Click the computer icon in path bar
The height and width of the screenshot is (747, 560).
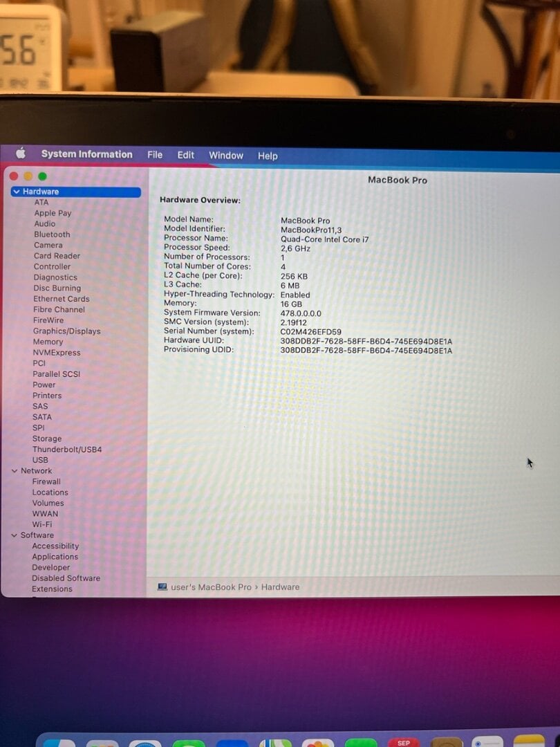(x=162, y=587)
